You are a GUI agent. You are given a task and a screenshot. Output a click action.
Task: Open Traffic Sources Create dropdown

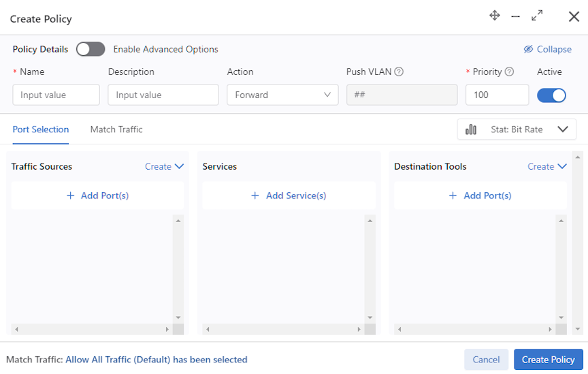164,166
